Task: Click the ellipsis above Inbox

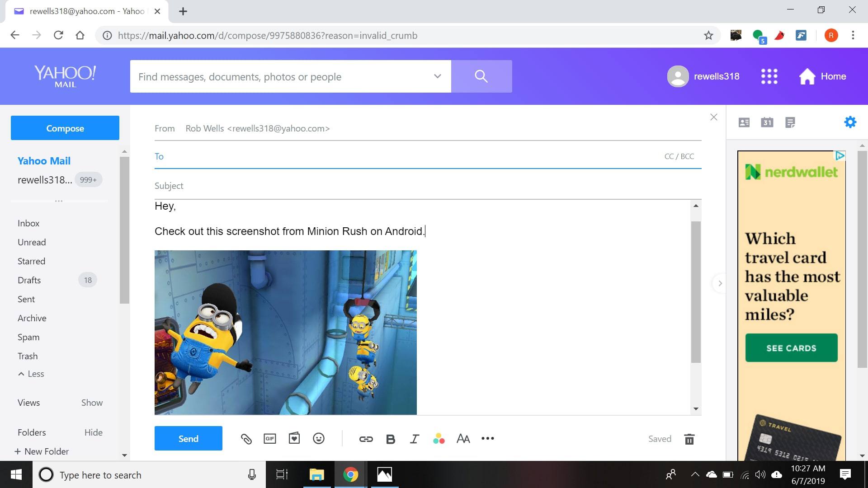Action: pyautogui.click(x=59, y=201)
